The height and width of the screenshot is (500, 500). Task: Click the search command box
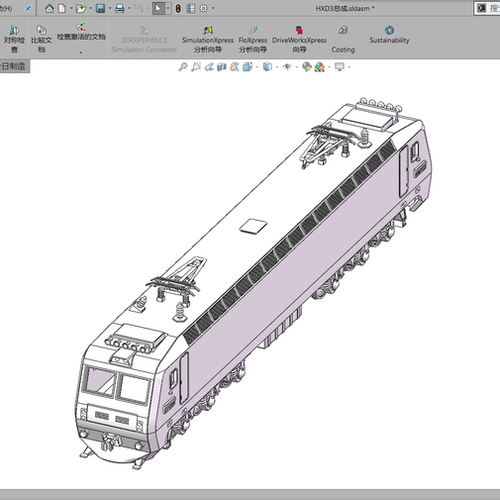487,8
